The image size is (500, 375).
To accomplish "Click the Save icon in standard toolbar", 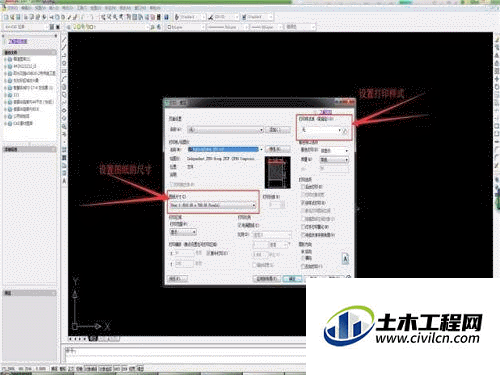I will point(18,17).
